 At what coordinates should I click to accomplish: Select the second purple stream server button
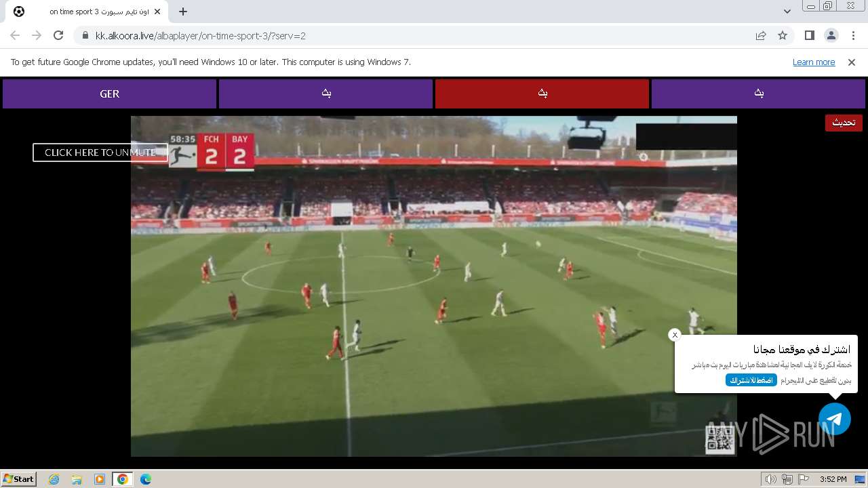[x=325, y=94]
